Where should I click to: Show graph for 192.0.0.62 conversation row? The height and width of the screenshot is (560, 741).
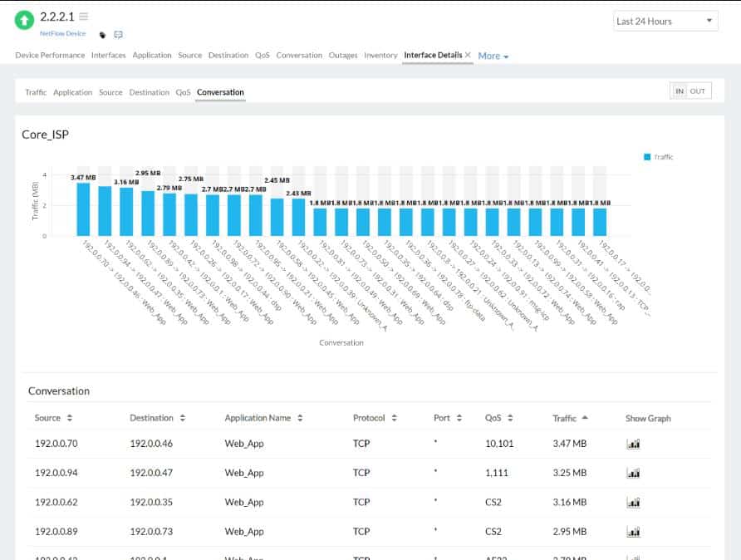click(633, 503)
